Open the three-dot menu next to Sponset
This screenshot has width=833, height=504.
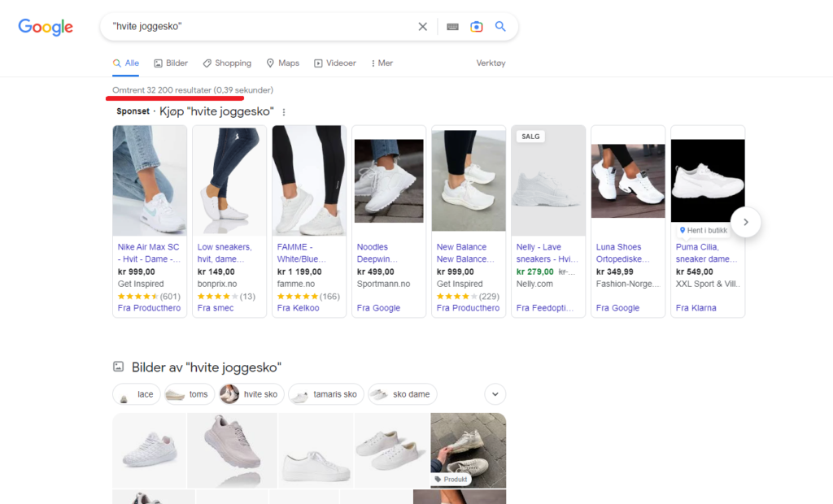[284, 111]
